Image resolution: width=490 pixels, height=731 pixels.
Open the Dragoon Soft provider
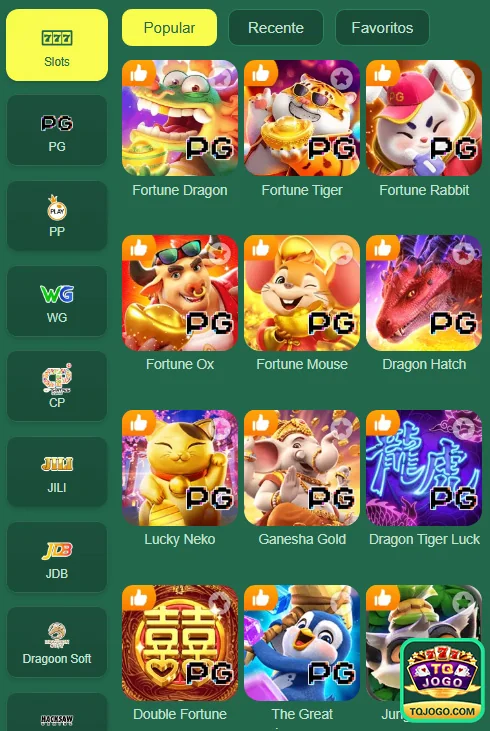click(x=57, y=642)
